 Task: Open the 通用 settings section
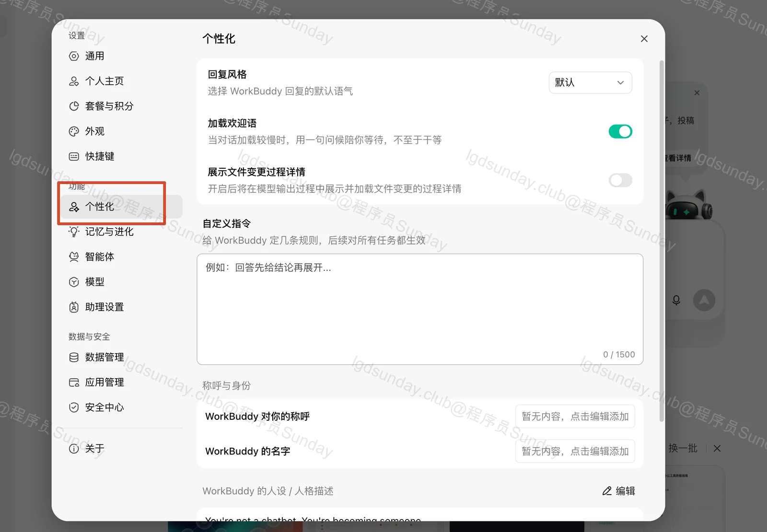click(x=122, y=56)
